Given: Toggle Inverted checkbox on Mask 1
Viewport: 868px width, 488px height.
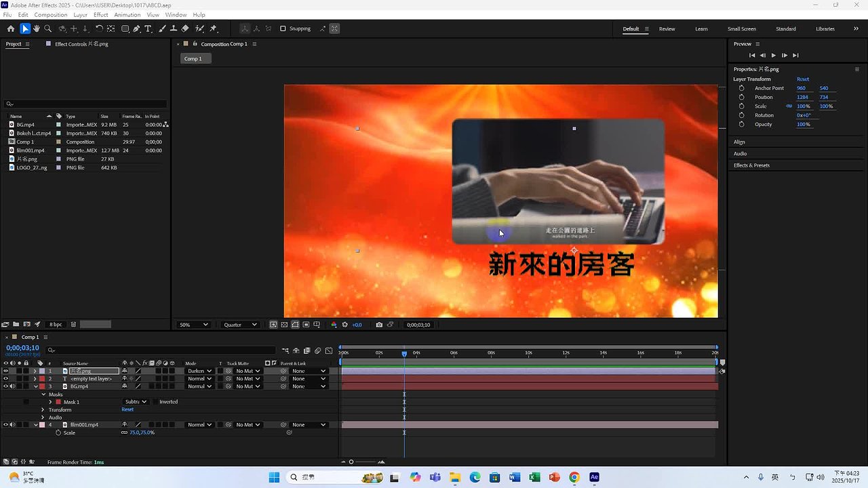Looking at the screenshot, I should point(155,401).
